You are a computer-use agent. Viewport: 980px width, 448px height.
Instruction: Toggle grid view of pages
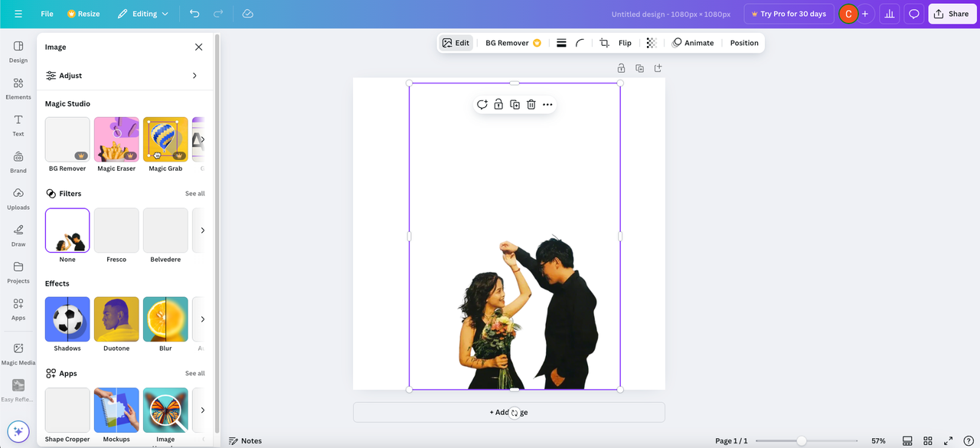tap(928, 441)
